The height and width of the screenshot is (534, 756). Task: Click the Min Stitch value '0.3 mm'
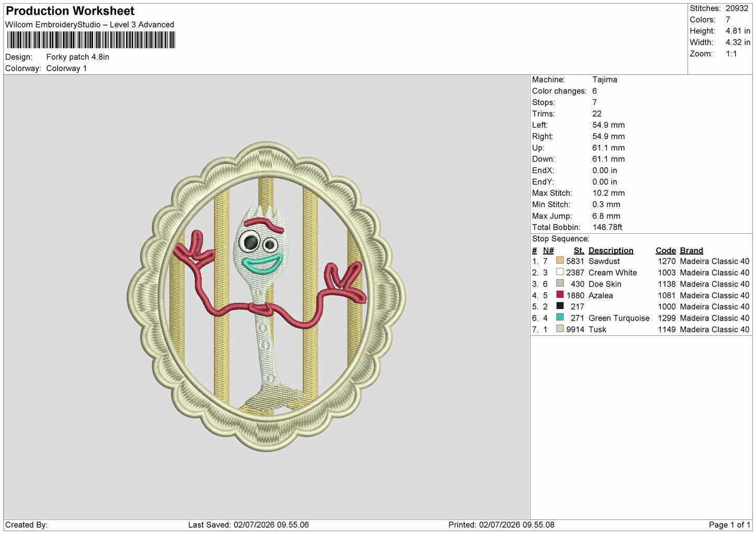click(x=606, y=204)
